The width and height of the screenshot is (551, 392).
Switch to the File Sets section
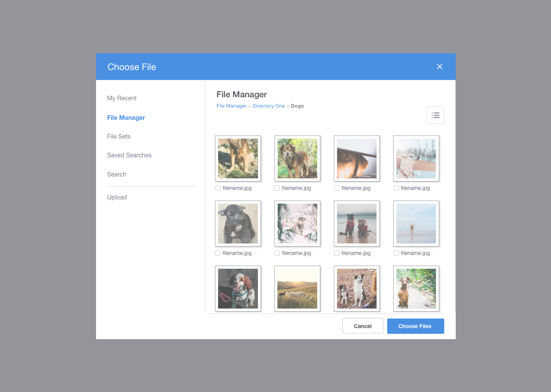(119, 136)
